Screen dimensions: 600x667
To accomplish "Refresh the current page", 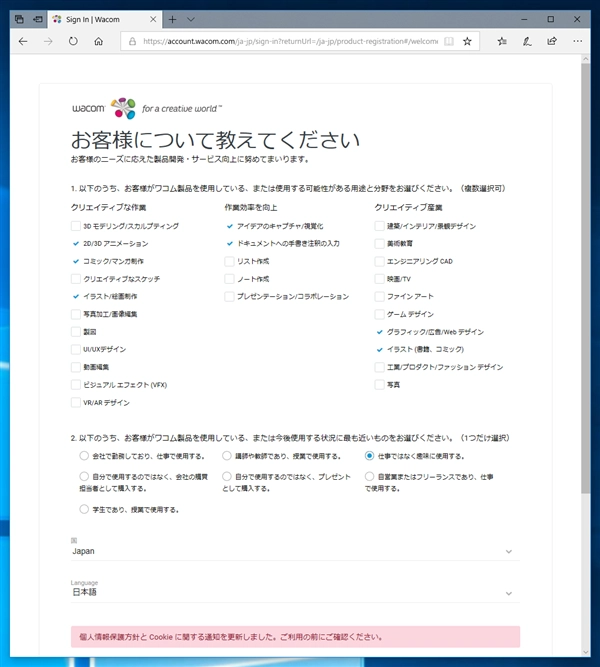I will pyautogui.click(x=73, y=41).
